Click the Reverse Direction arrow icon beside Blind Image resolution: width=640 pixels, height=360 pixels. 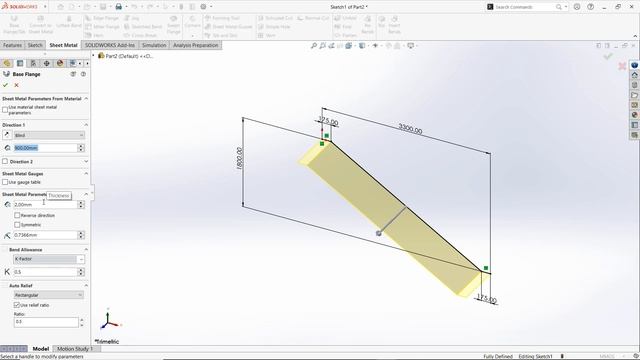point(7,135)
